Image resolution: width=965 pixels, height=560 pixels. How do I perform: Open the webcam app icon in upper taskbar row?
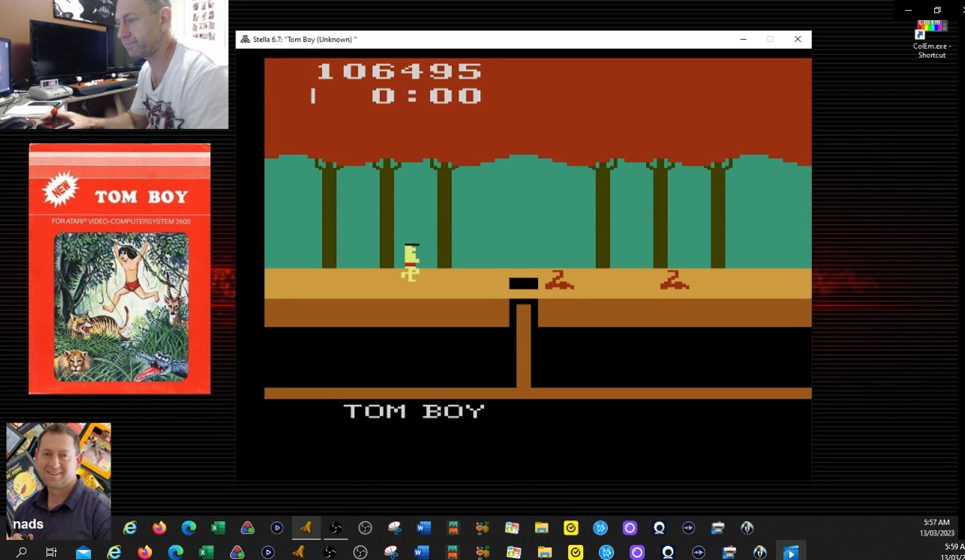[x=659, y=528]
